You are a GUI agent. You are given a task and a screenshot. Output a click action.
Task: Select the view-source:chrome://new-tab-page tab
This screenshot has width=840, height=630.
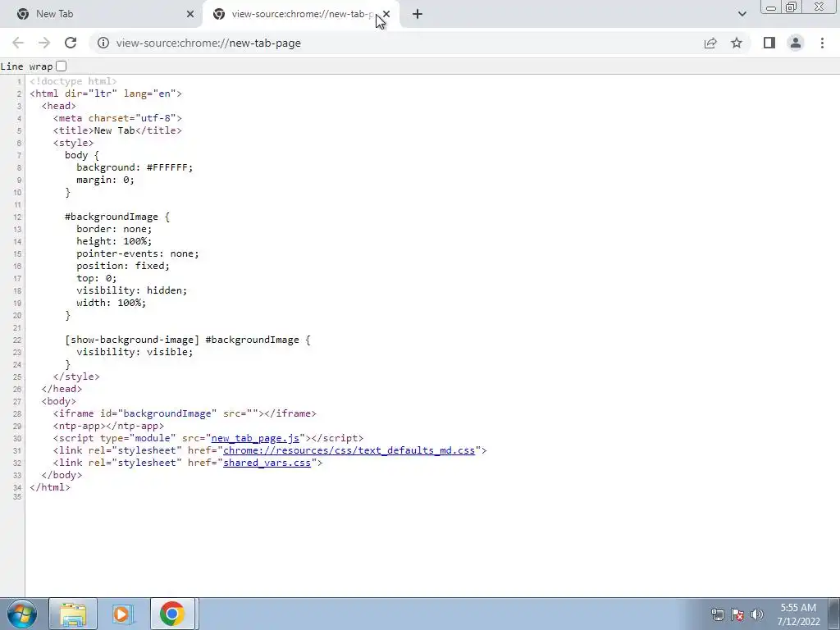tap(300, 14)
